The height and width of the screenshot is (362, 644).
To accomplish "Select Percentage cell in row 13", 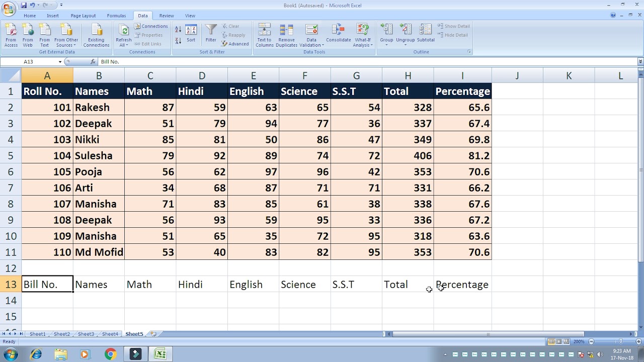I will [462, 285].
